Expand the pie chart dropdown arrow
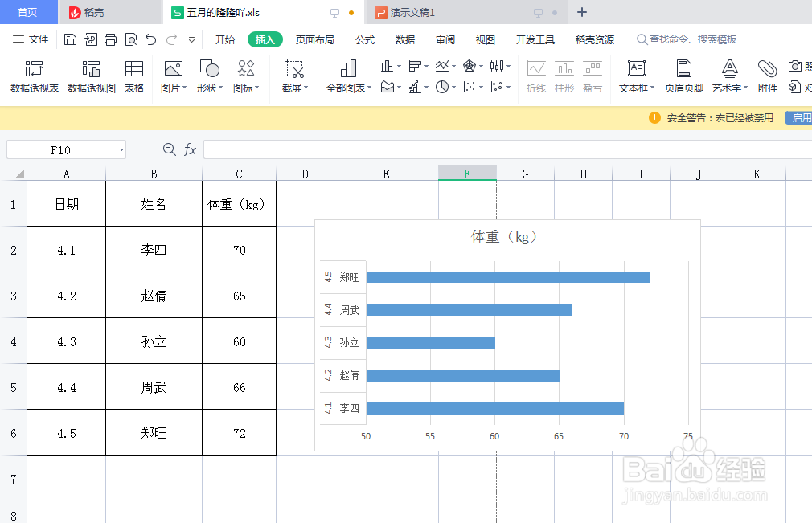812x523 pixels. coord(453,87)
